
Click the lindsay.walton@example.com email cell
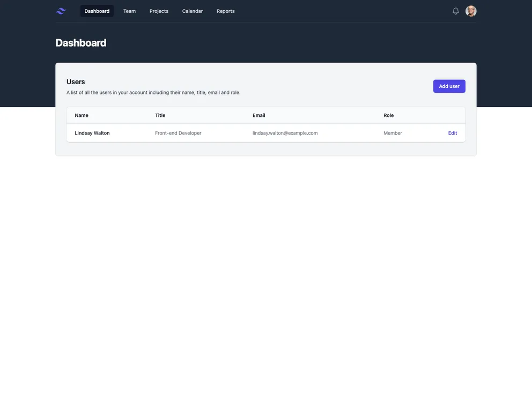[285, 133]
